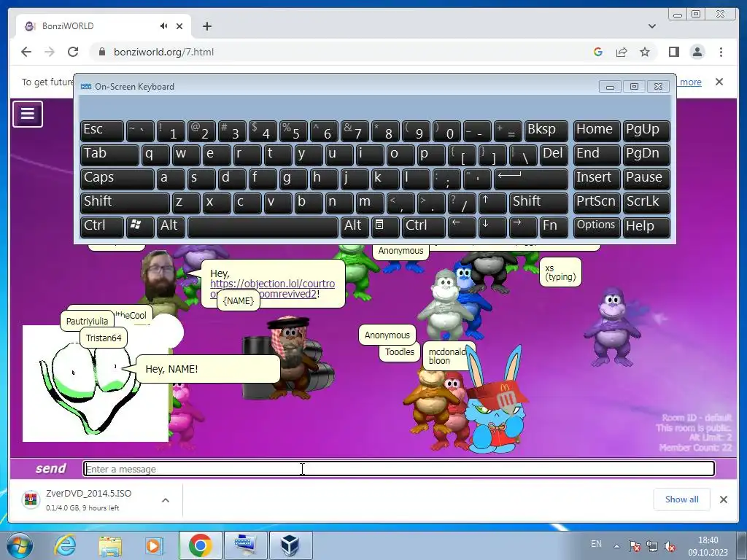Image resolution: width=747 pixels, height=560 pixels.
Task: Click the blue bunny McDonald's character
Action: point(495,405)
